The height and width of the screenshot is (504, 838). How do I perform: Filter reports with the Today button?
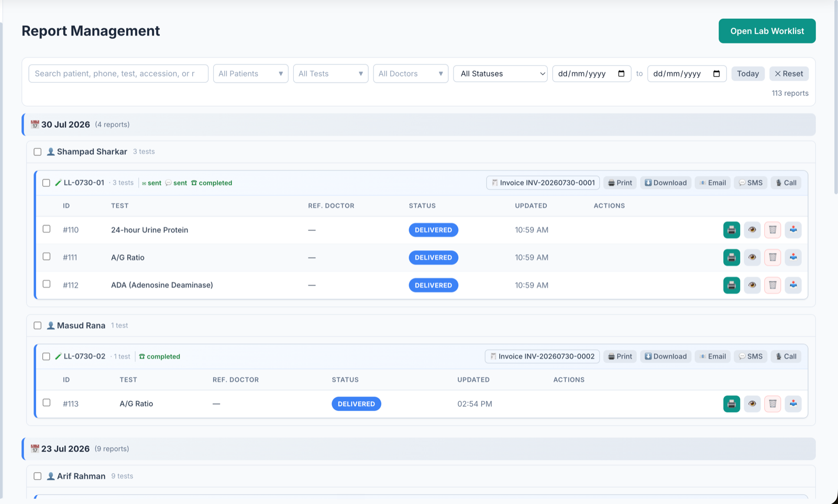pos(748,74)
